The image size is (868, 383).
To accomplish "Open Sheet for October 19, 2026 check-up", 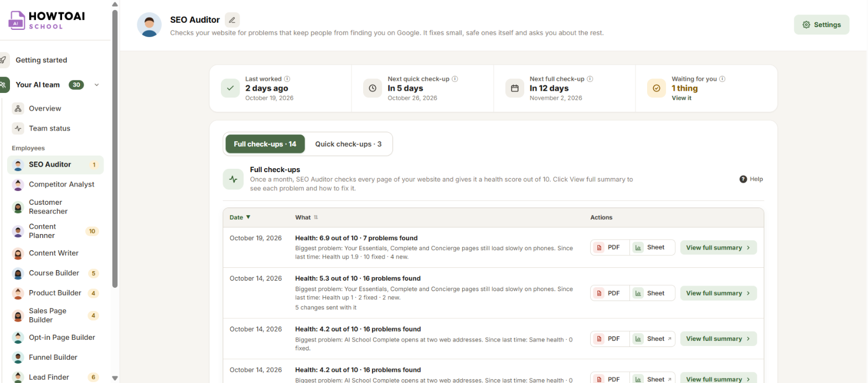I will click(652, 247).
